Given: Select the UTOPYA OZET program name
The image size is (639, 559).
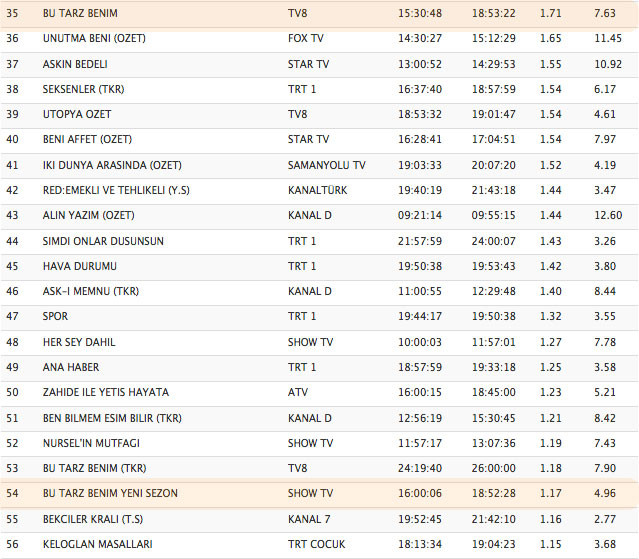Looking at the screenshot, I should (x=77, y=114).
